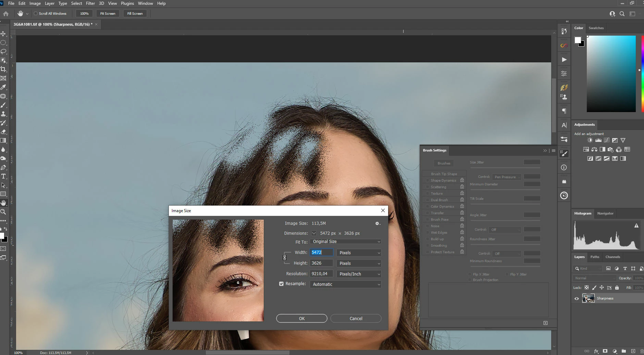This screenshot has height=355, width=644.
Task: Cancel the Image Size dialog
Action: pos(356,318)
